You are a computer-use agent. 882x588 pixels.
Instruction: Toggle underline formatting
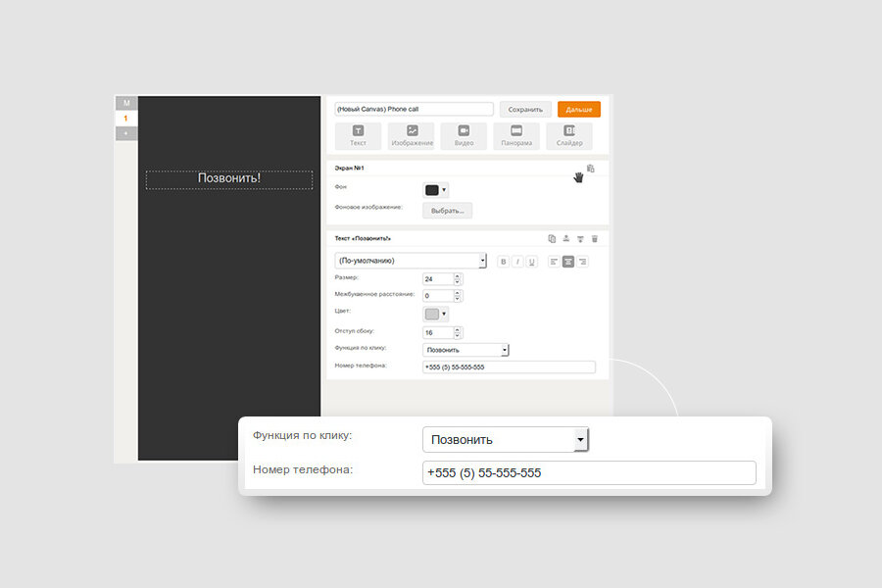531,261
